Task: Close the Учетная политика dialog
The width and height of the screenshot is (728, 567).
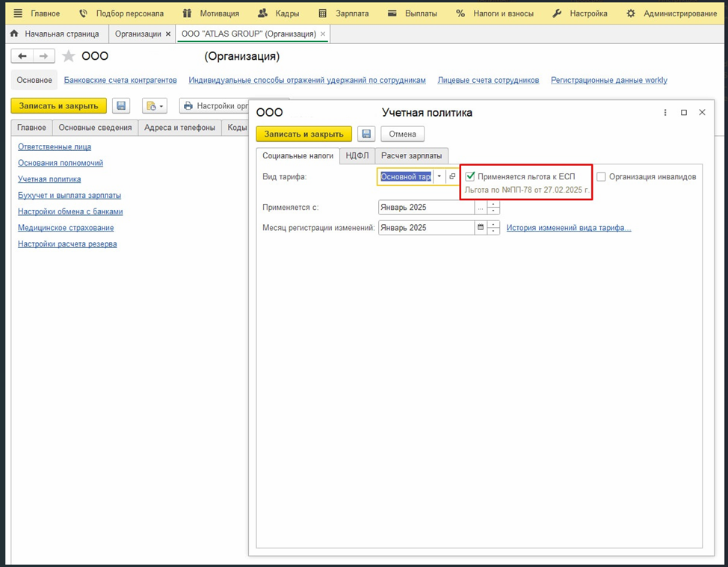Action: 702,112
